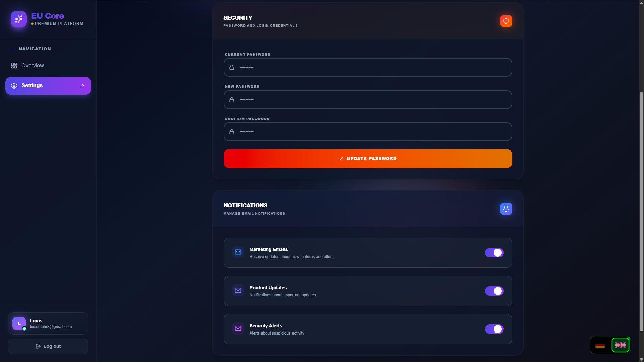
Task: Click the EU Core sparkle logo icon
Action: point(19,19)
